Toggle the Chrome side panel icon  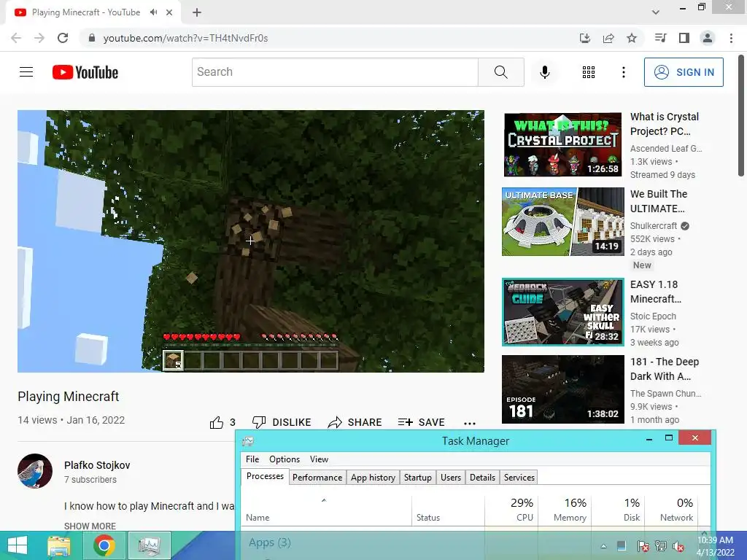pos(684,38)
